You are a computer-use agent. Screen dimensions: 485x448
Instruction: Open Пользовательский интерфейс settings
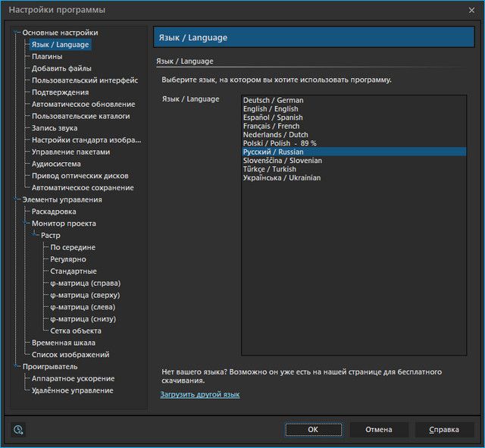pos(84,80)
